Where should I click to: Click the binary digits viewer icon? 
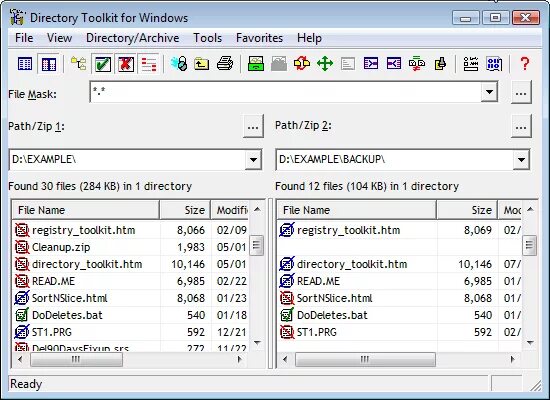click(494, 64)
